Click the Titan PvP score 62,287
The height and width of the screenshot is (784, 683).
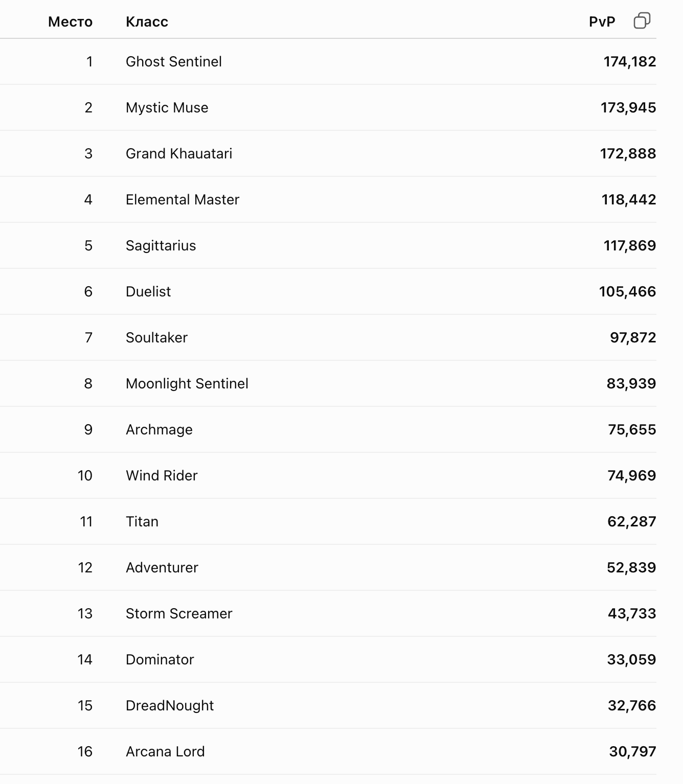(x=631, y=521)
